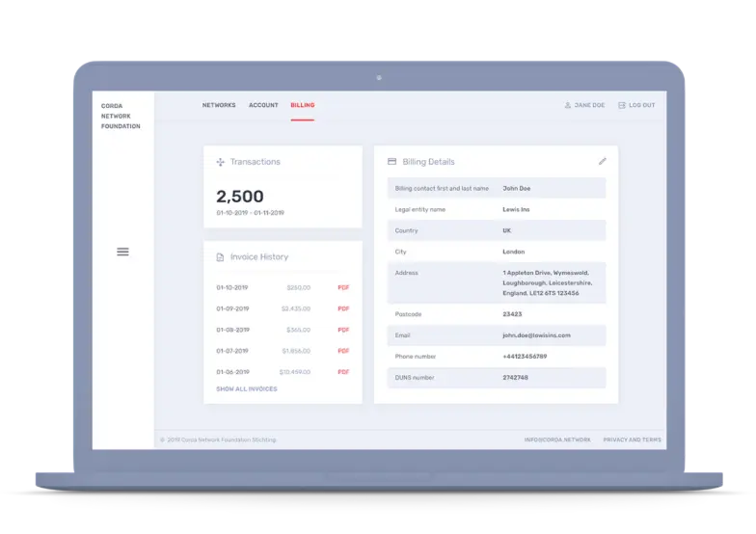
Task: Click the Postcode value 23423
Action: [x=512, y=314]
